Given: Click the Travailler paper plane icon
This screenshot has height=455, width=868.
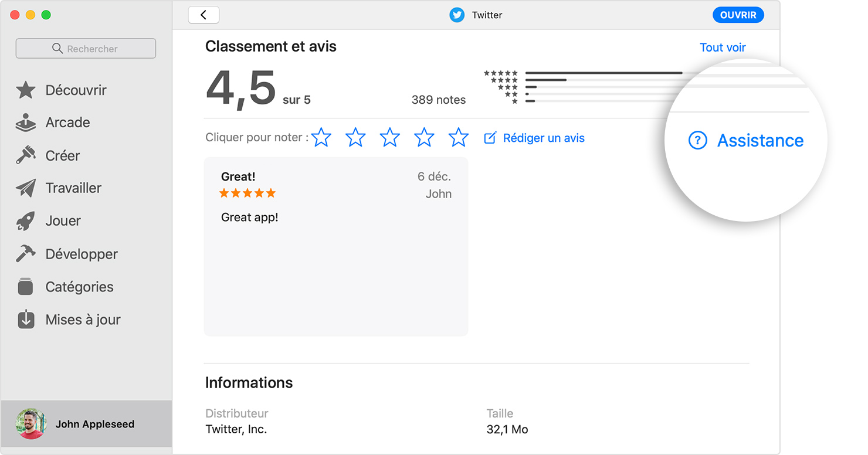Looking at the screenshot, I should (x=26, y=188).
